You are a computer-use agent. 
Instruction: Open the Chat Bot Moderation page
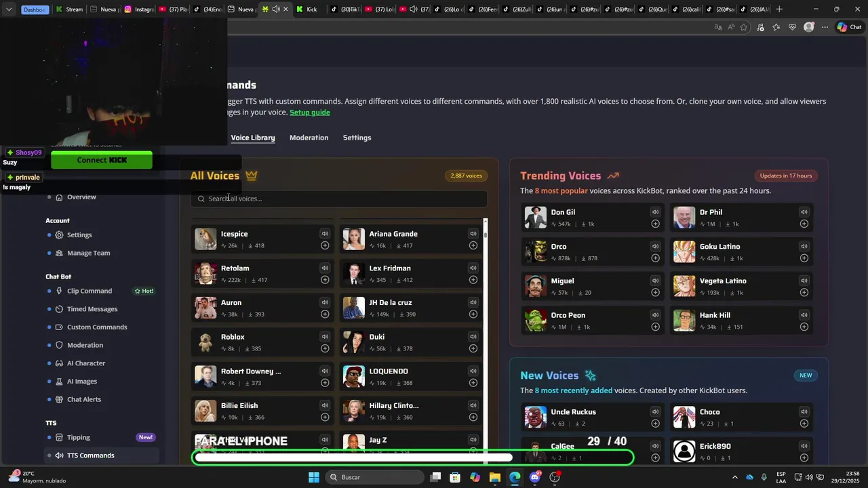pos(85,346)
